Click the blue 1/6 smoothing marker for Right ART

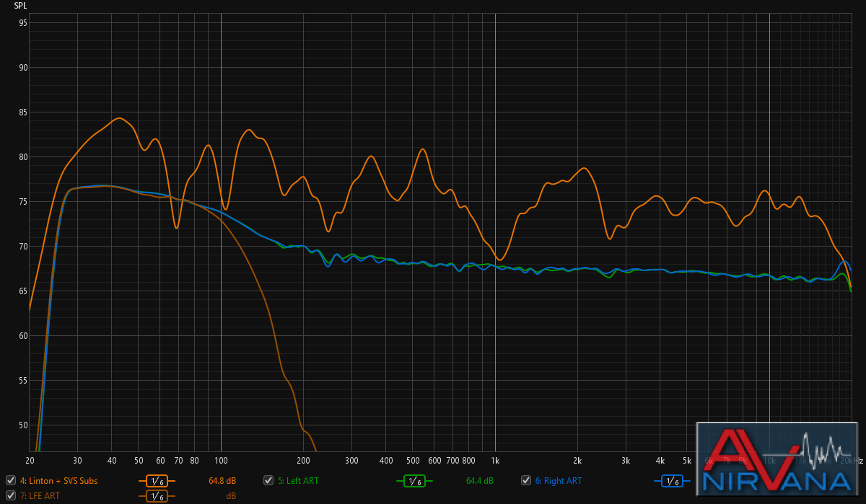click(x=673, y=481)
